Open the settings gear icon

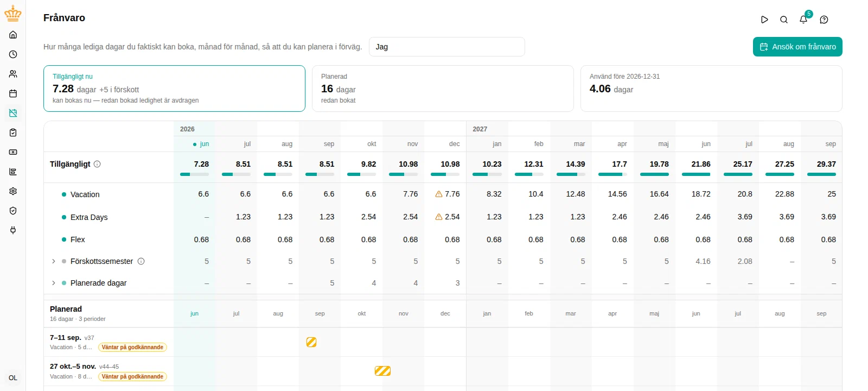point(13,191)
